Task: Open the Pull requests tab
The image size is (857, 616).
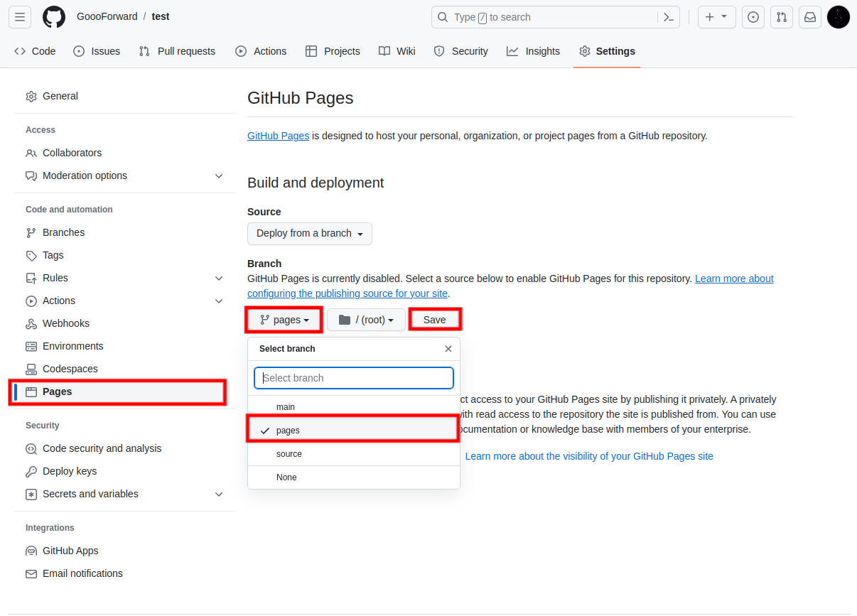Action: (177, 51)
